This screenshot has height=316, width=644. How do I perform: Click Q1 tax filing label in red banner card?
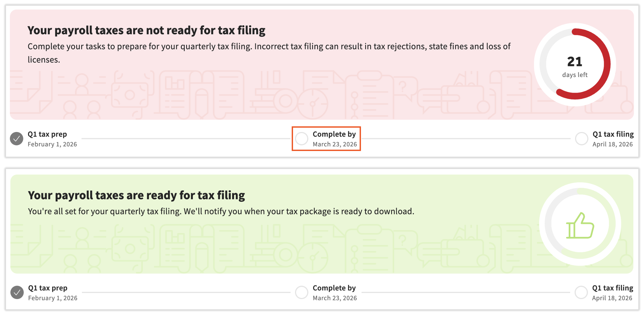pyautogui.click(x=613, y=134)
